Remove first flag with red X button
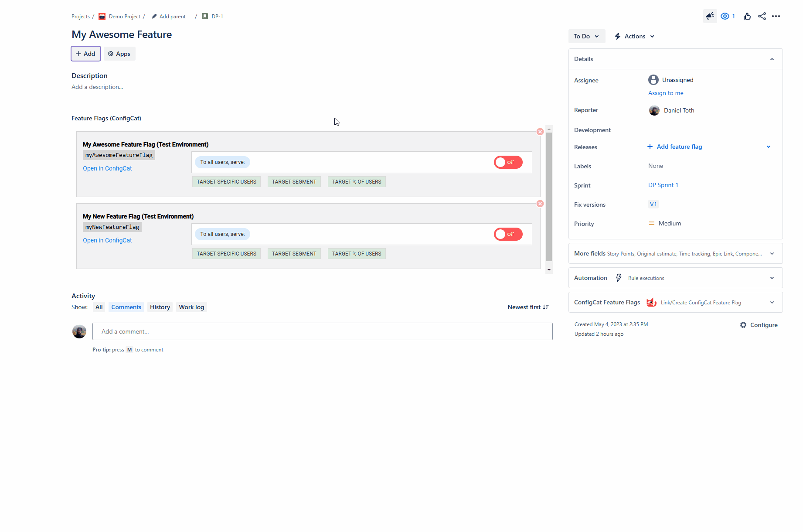Screen dimensions: 803x532 540,131
